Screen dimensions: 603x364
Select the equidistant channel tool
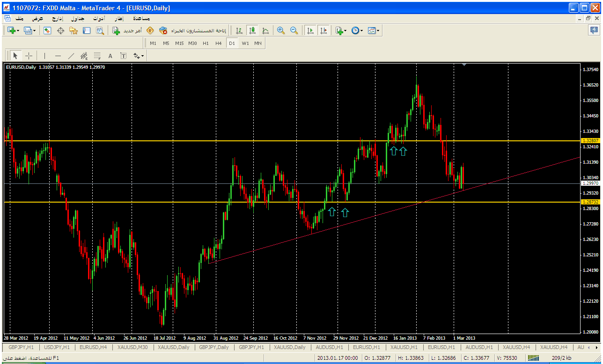84,56
